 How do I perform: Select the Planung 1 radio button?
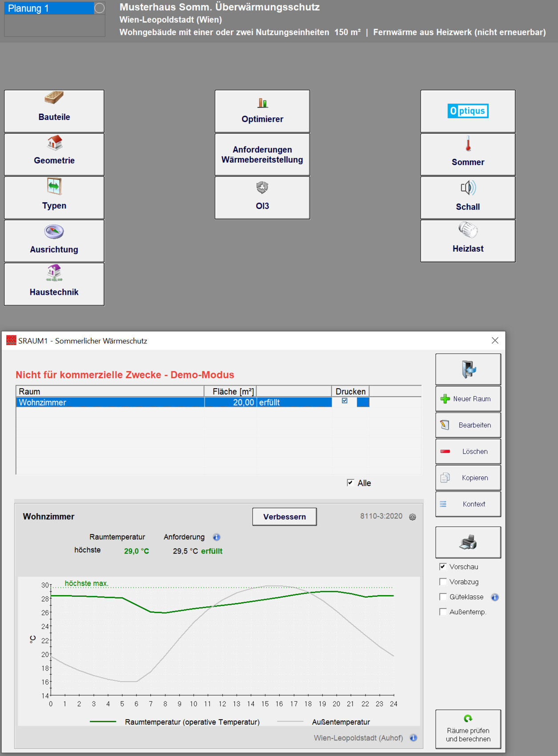coord(100,8)
